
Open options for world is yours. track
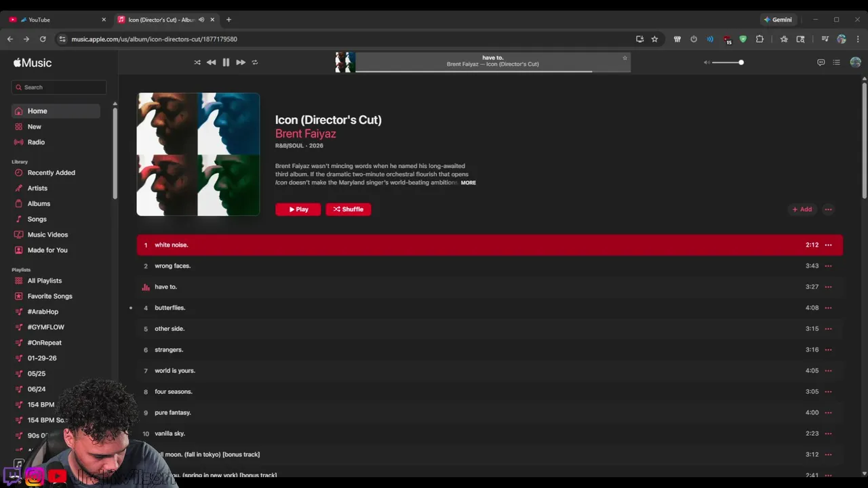(828, 371)
